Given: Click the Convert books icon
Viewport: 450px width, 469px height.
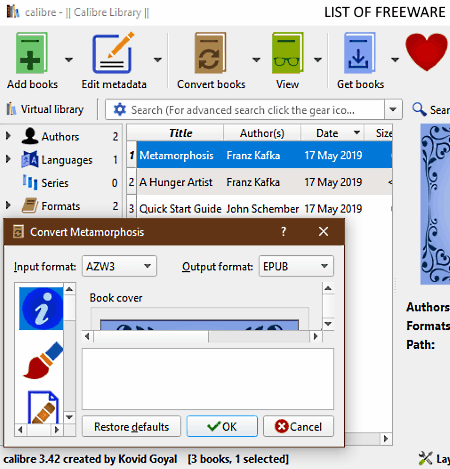Looking at the screenshot, I should click(x=210, y=53).
